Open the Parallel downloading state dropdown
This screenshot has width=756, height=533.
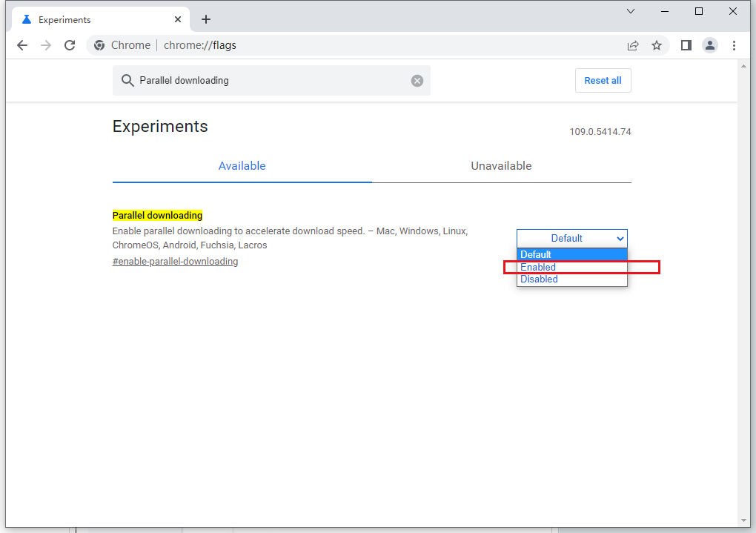(x=572, y=238)
